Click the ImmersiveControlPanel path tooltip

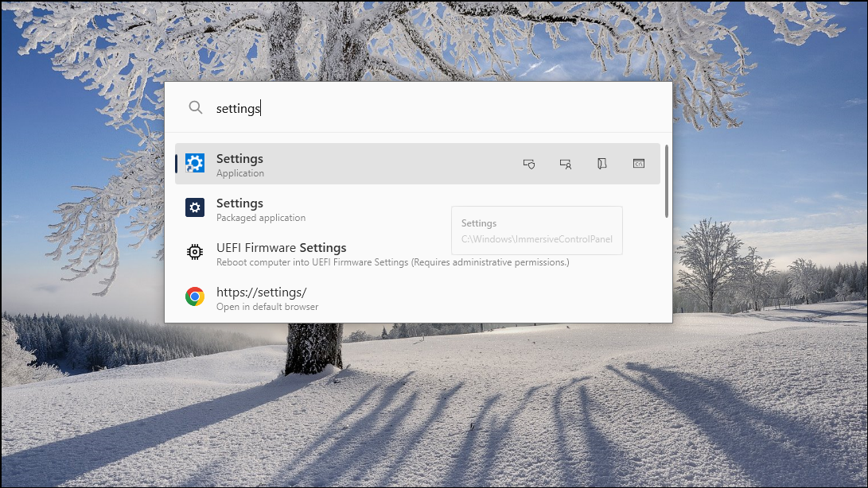point(536,230)
